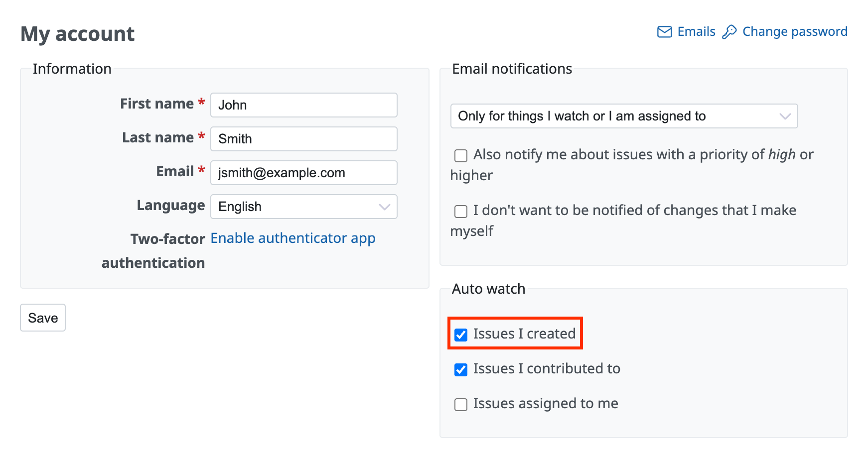Uncheck Issues I contributed to checkbox
The height and width of the screenshot is (454, 868).
(461, 370)
